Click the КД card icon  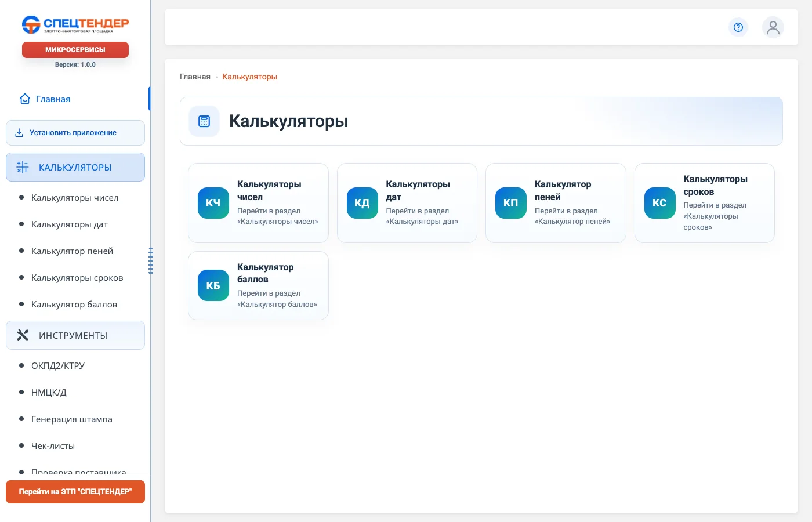coord(362,203)
